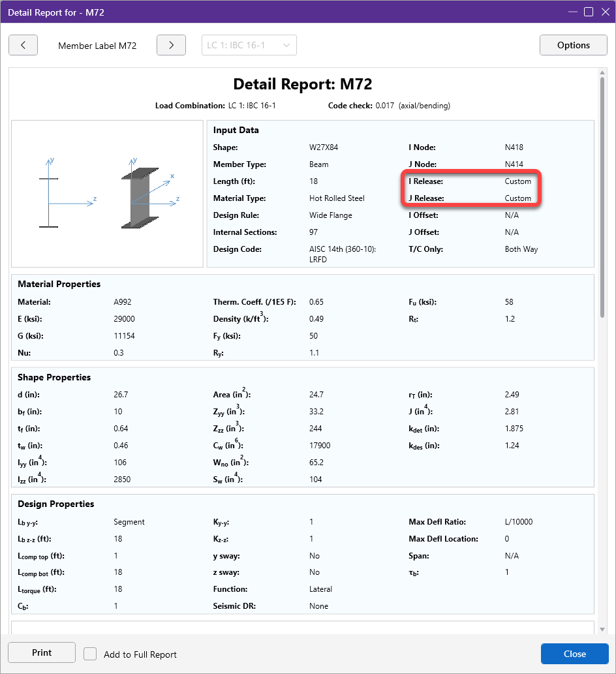Close the detail report dialog
This screenshot has width=616, height=674.
click(x=574, y=654)
